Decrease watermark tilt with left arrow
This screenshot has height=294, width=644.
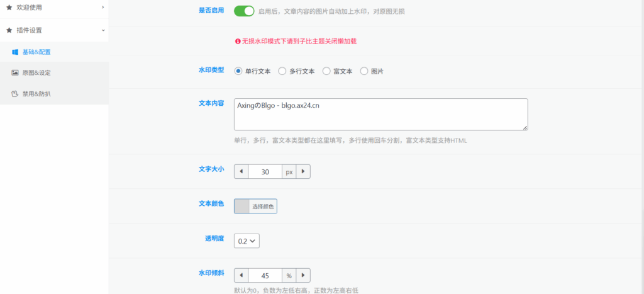pos(241,275)
